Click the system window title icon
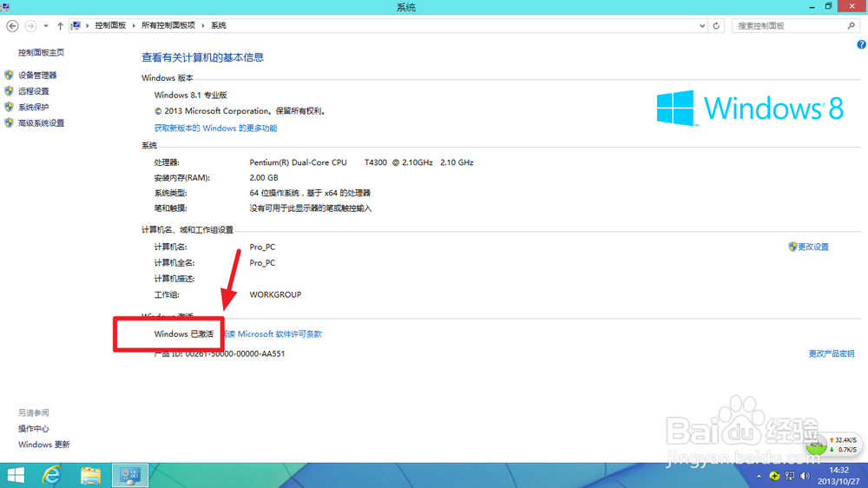 [x=5, y=6]
